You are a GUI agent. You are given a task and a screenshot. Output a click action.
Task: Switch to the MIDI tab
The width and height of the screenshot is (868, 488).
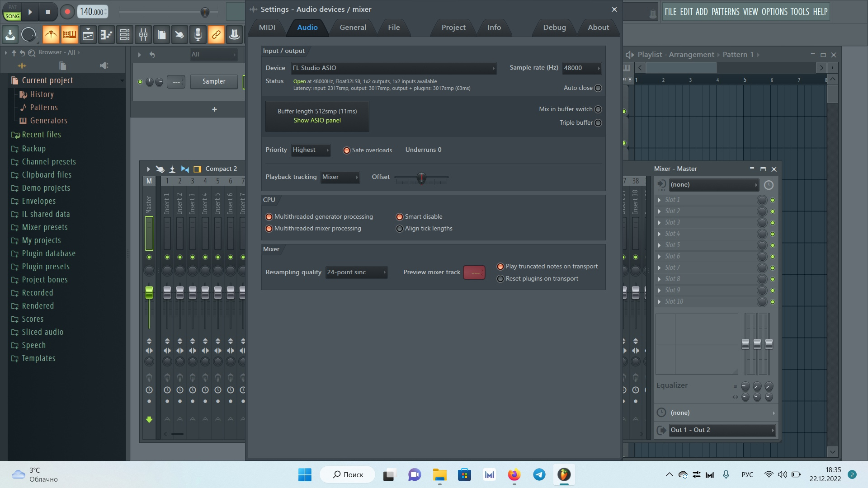(x=267, y=28)
